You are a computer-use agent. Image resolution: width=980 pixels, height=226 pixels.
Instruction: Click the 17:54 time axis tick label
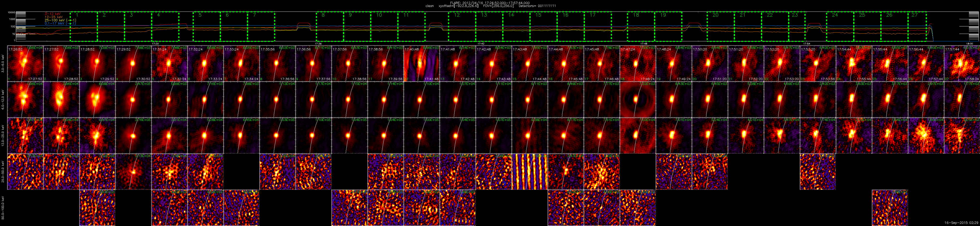point(807,44)
